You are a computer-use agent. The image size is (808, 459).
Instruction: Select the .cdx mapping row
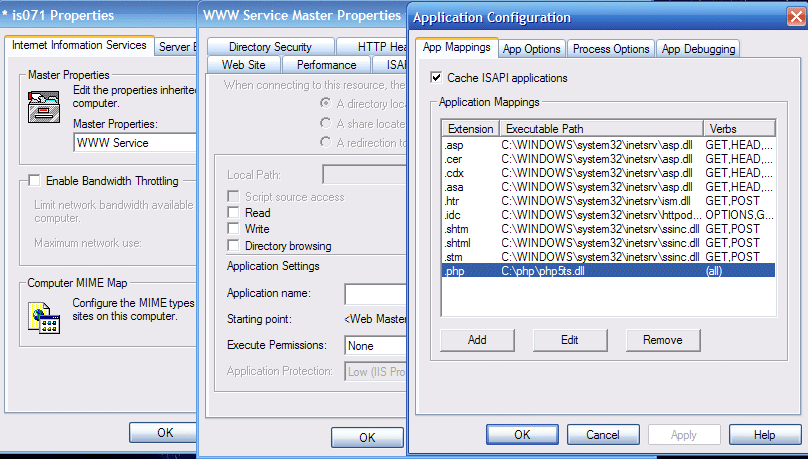609,173
